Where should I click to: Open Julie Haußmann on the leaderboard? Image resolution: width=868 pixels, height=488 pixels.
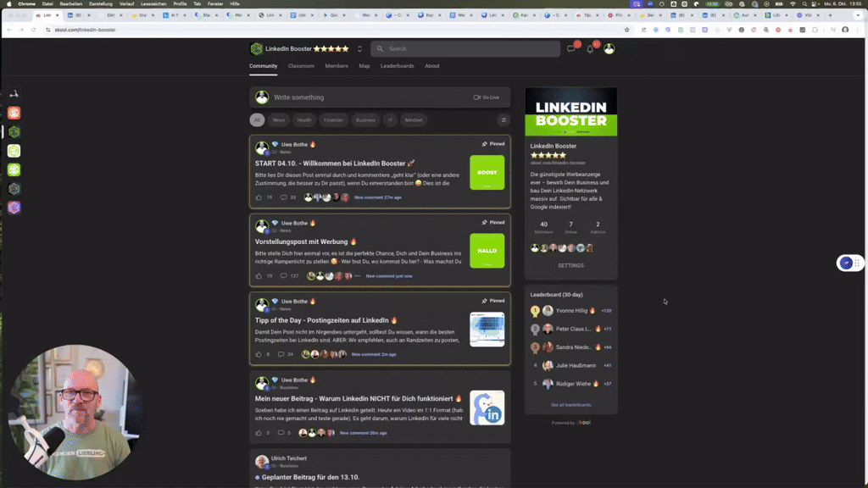click(x=576, y=366)
